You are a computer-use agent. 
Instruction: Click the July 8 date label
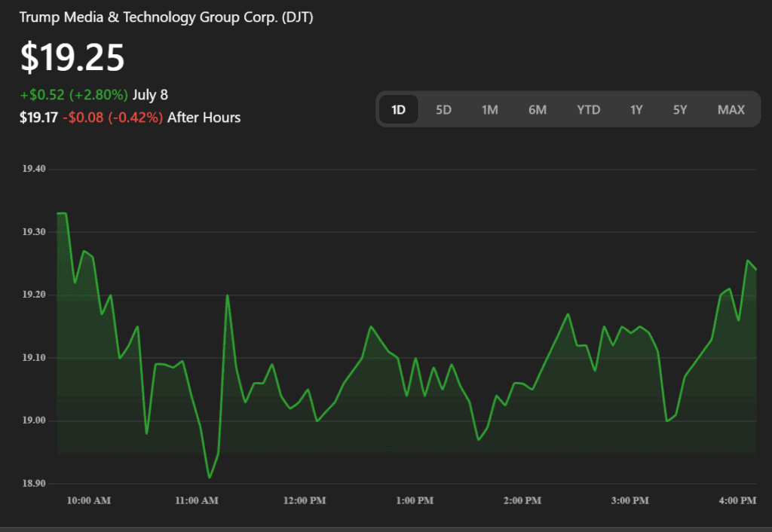tap(150, 94)
